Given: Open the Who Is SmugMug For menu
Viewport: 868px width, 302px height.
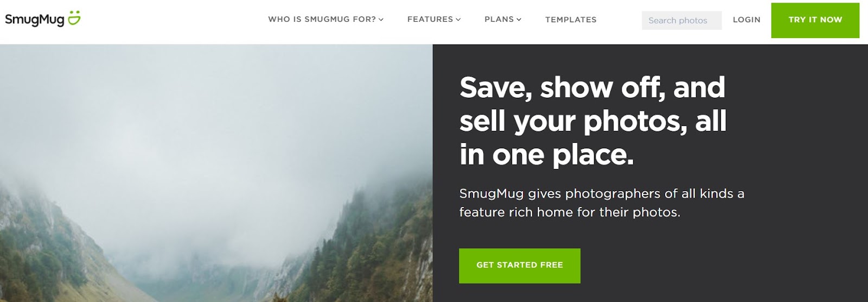Looking at the screenshot, I should click(x=322, y=19).
